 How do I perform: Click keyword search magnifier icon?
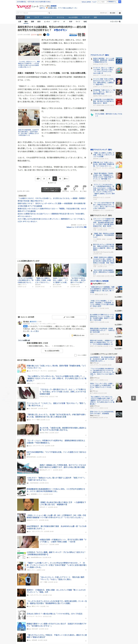pyautogui.click(x=49, y=13)
